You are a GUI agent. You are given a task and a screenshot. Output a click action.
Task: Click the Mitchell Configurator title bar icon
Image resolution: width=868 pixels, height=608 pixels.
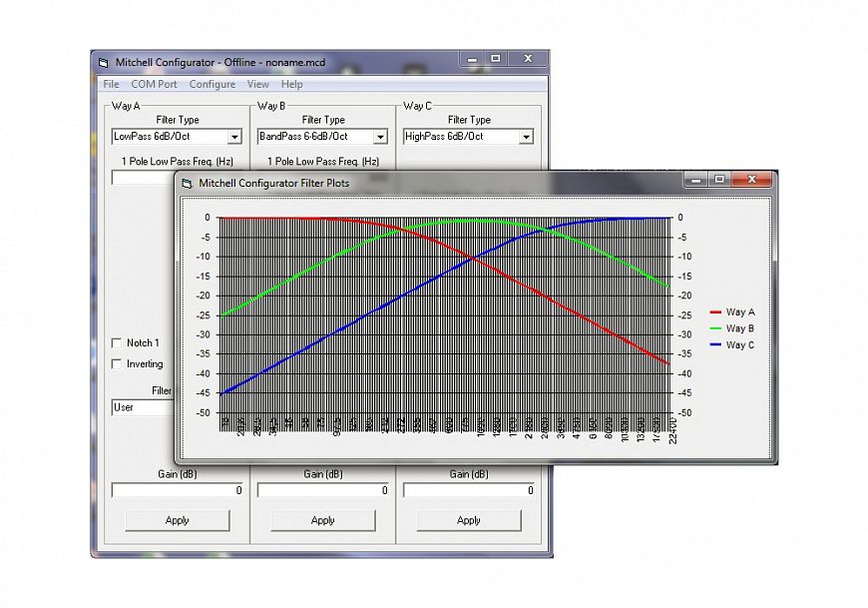coord(103,62)
